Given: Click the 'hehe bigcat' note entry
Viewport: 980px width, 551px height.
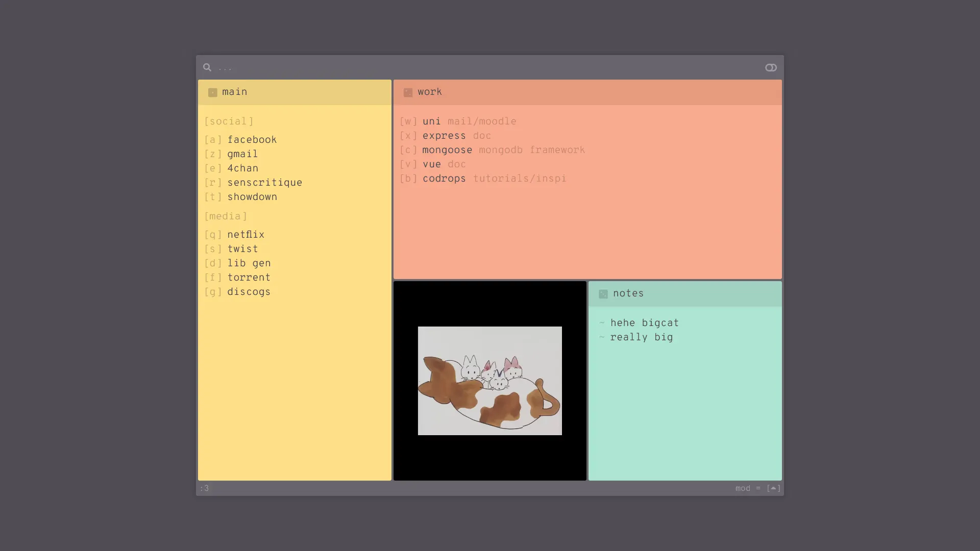Looking at the screenshot, I should pyautogui.click(x=644, y=323).
